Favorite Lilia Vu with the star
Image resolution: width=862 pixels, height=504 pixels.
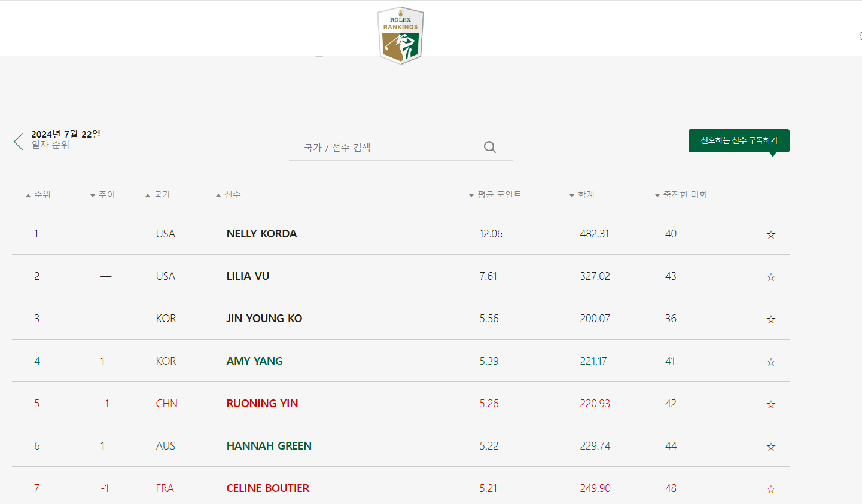click(x=771, y=277)
